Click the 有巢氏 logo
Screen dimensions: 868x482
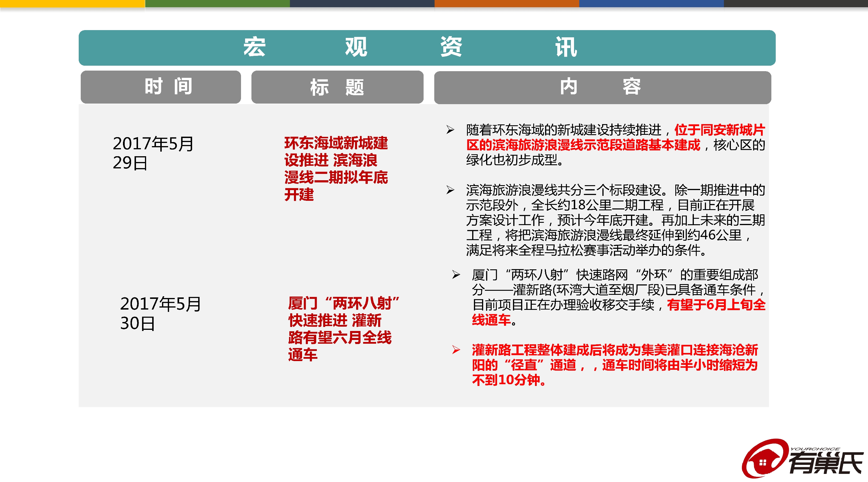click(802, 458)
